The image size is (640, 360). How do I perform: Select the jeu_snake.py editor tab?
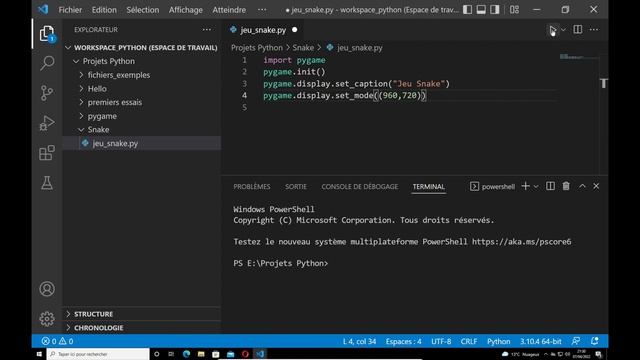[263, 30]
